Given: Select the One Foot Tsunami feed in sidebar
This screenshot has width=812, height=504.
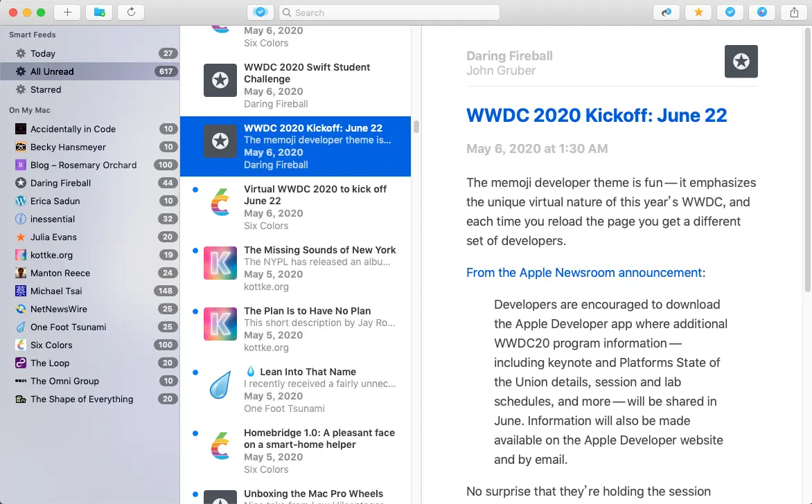Looking at the screenshot, I should point(90,327).
